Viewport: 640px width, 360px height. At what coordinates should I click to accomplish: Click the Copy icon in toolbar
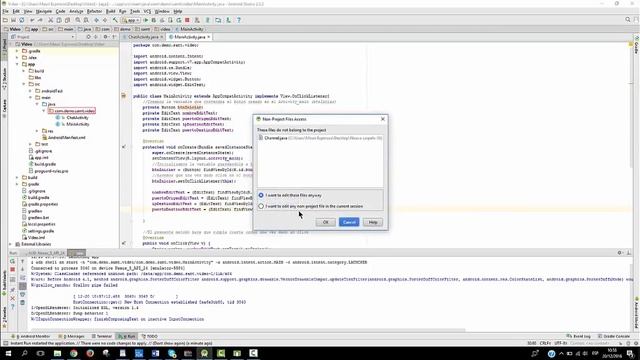(59, 20)
